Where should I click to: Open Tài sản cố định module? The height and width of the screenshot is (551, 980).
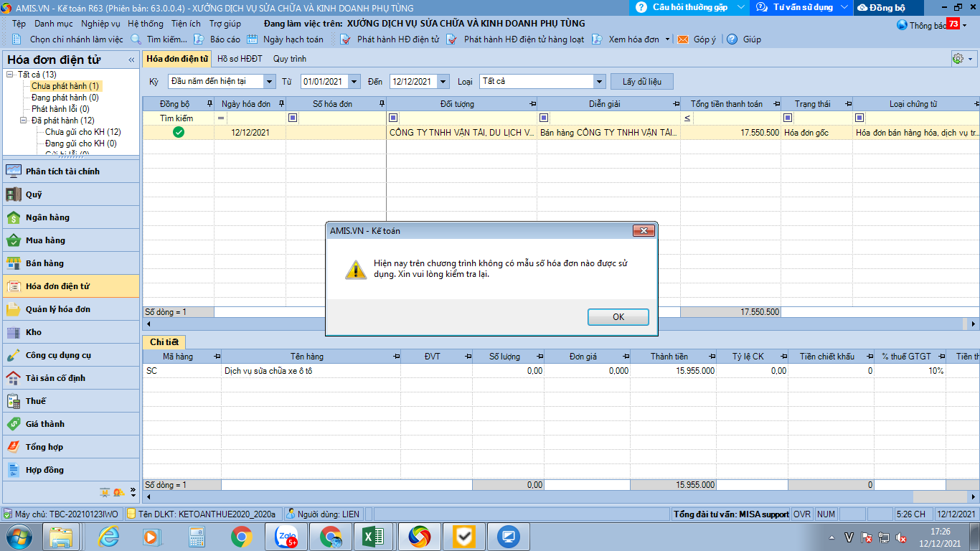point(71,378)
